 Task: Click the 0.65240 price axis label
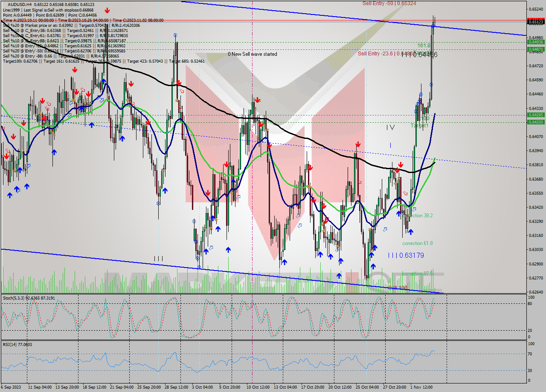(537, 9)
